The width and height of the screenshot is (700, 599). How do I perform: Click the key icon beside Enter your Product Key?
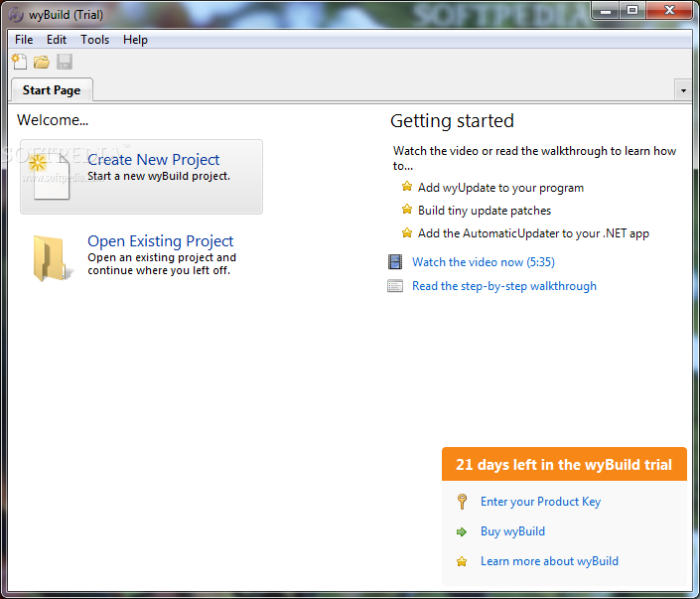[x=462, y=502]
